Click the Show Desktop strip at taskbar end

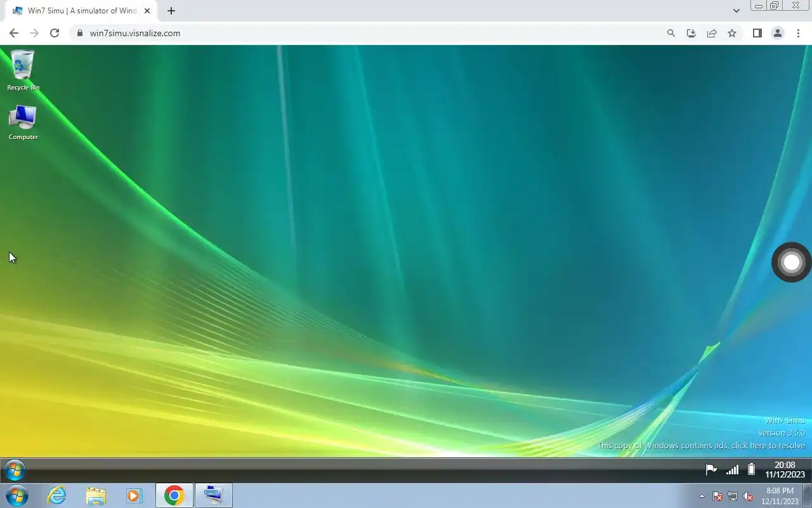pyautogui.click(x=807, y=496)
